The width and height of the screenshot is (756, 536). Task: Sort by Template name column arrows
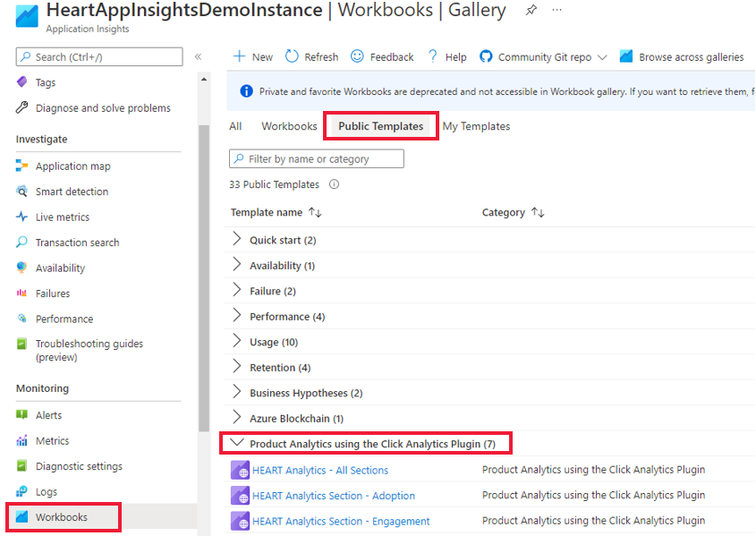click(315, 212)
